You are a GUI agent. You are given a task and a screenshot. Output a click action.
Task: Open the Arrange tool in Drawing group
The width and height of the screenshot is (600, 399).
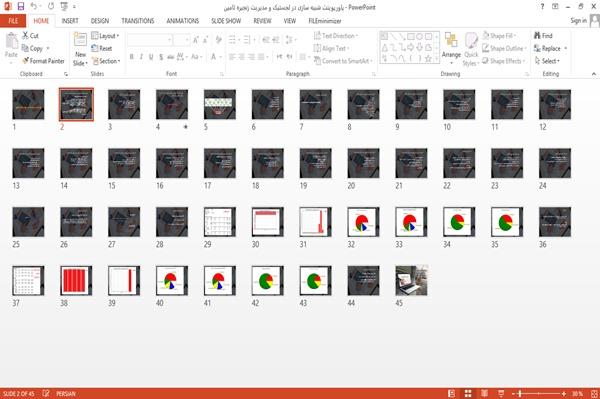click(x=451, y=48)
